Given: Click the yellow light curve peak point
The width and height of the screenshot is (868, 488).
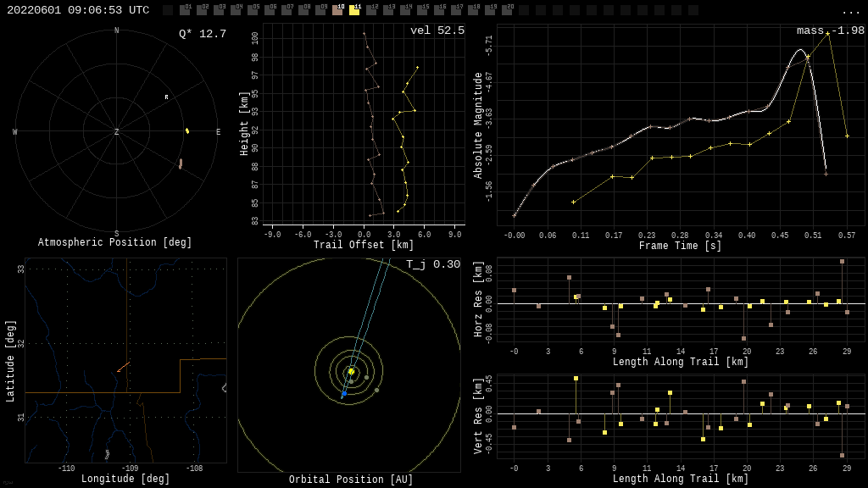Looking at the screenshot, I should pos(828,34).
